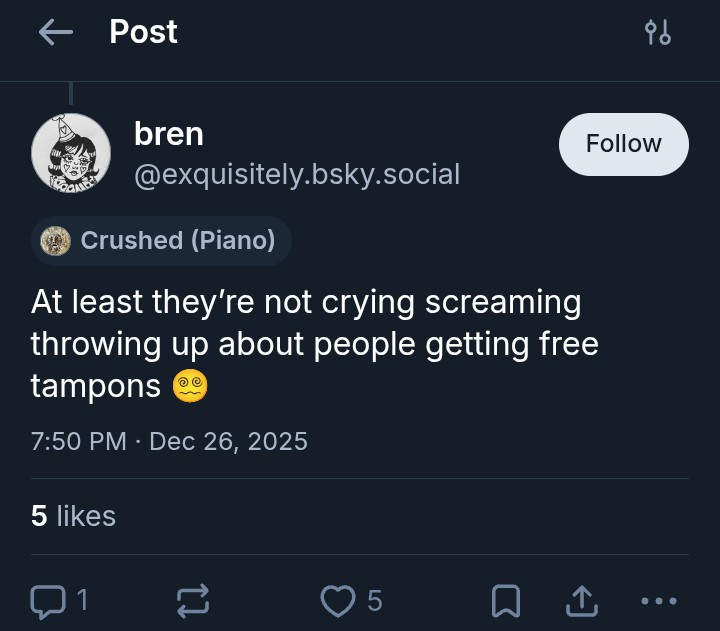Click the like count beside the heart
This screenshot has width=720, height=631.
click(x=375, y=600)
